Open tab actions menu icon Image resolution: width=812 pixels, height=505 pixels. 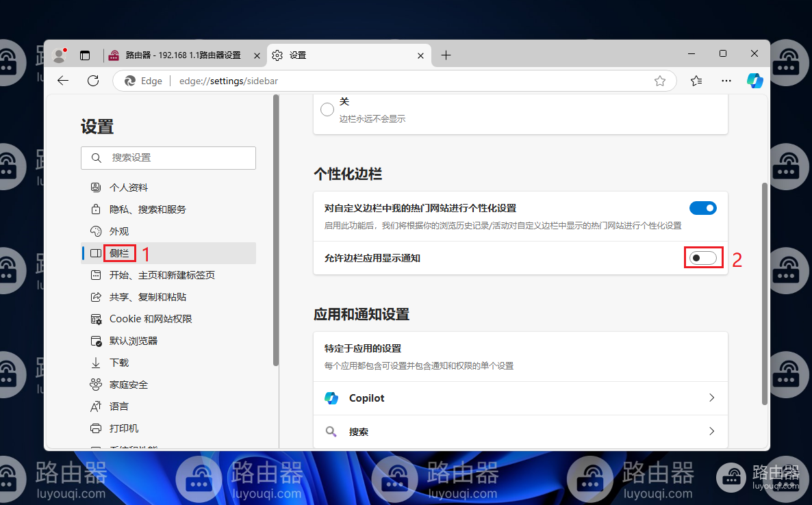point(85,55)
